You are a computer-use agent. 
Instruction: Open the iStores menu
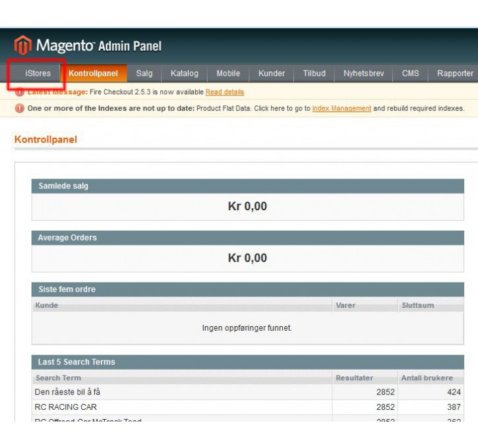(x=38, y=73)
